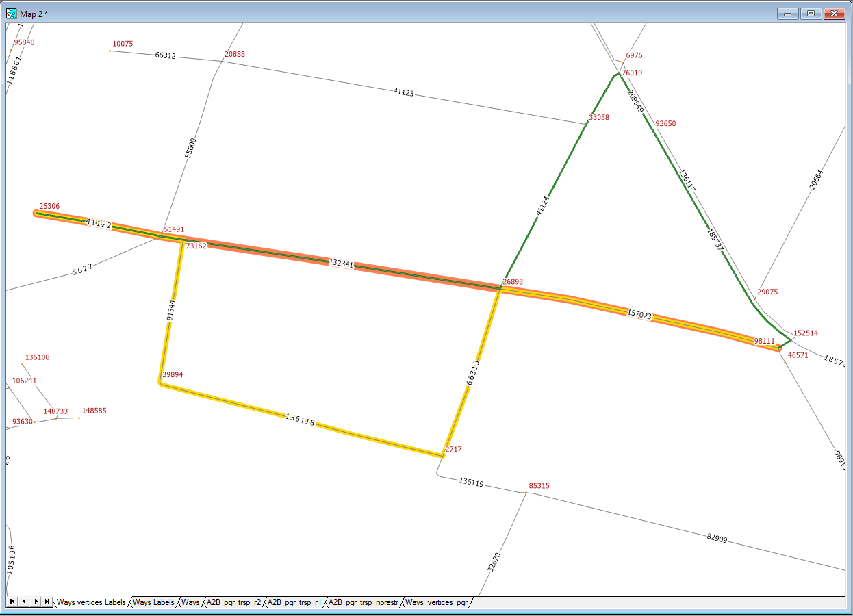Viewport: 853px width, 616px height.
Task: Select way label 132341 on the orange route
Action: pyautogui.click(x=342, y=264)
